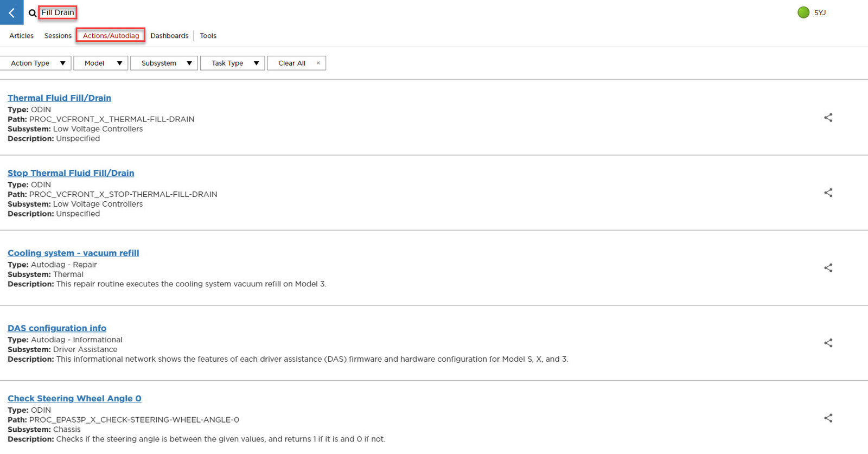The width and height of the screenshot is (868, 454).
Task: Select the Sessions tab
Action: point(58,36)
